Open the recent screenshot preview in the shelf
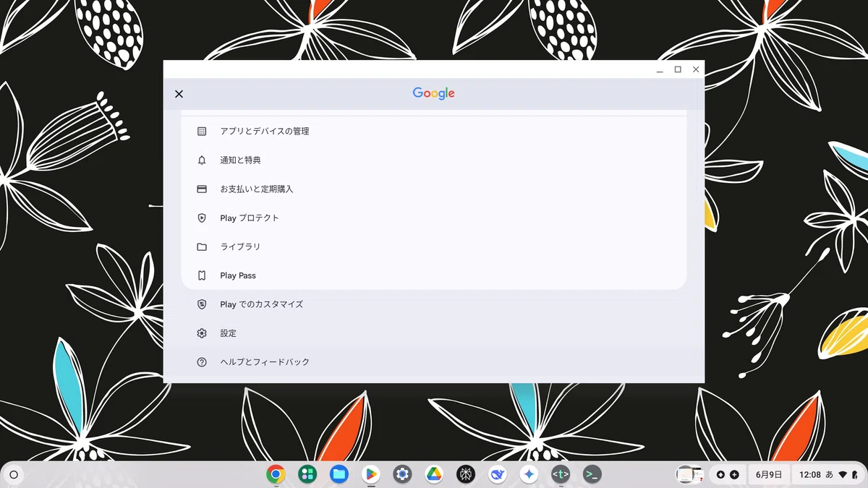This screenshot has height=488, width=868. click(x=690, y=474)
